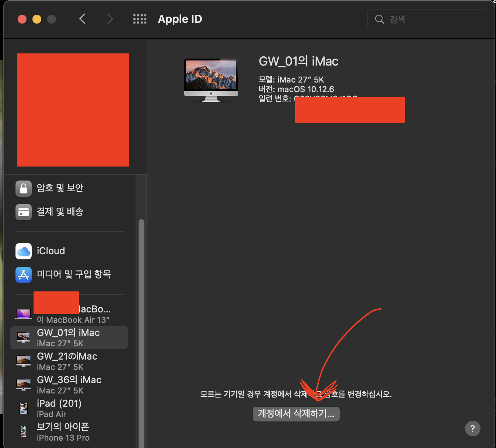Viewport: 496px width, 448px height.
Task: Select iPad (201) device
Action: pyautogui.click(x=69, y=408)
